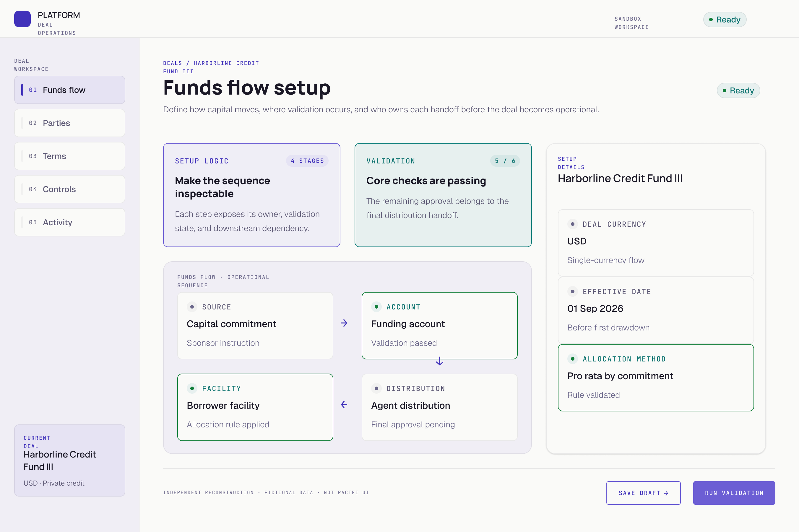
Task: Click the Ready badge beside the page title
Action: coord(738,91)
